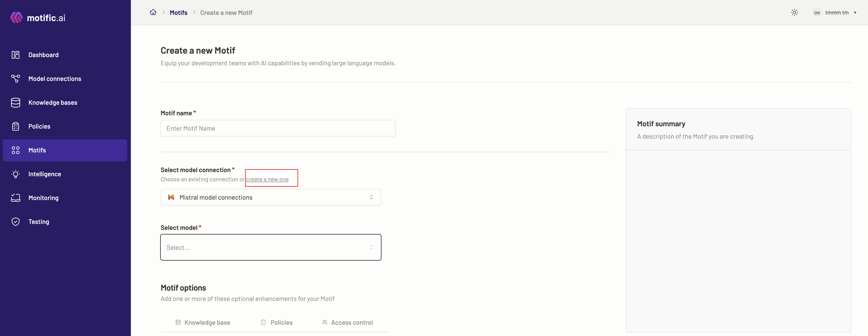Screen dimensions: 868x336
Task: Click 'Create a new Motif' breadcrumb text
Action: point(226,12)
